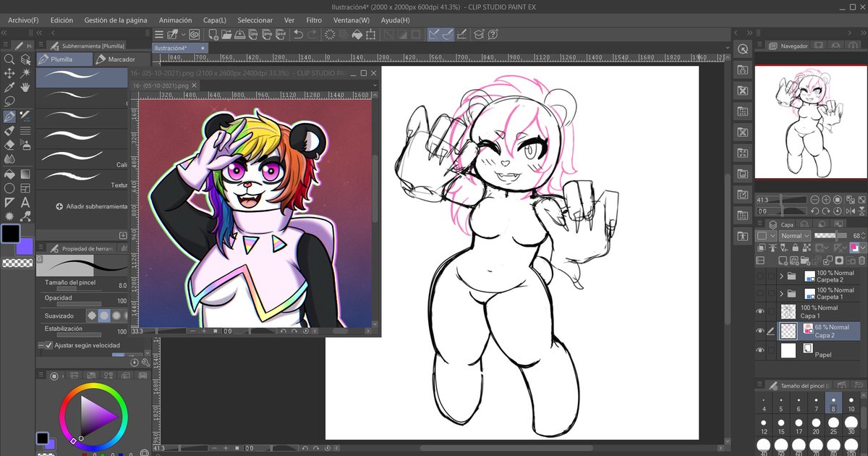This screenshot has width=868, height=456.
Task: Rotate navigator view left
Action: tap(815, 211)
